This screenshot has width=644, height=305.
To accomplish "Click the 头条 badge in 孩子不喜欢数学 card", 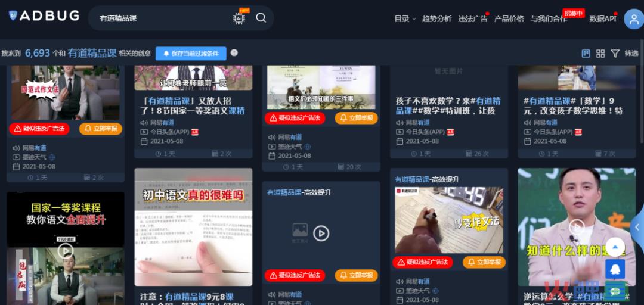I will (451, 132).
